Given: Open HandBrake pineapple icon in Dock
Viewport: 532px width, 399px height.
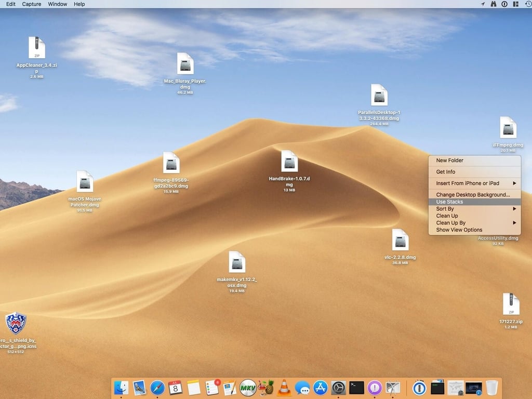Looking at the screenshot, I should click(x=267, y=388).
